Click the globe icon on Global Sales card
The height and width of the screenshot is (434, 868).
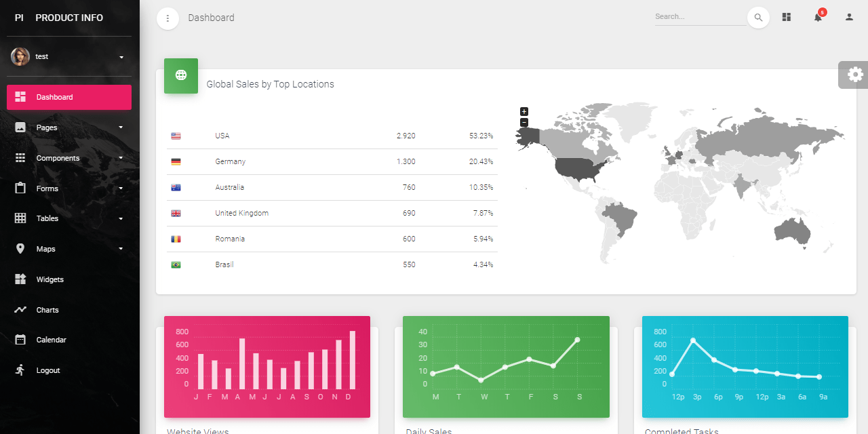180,75
